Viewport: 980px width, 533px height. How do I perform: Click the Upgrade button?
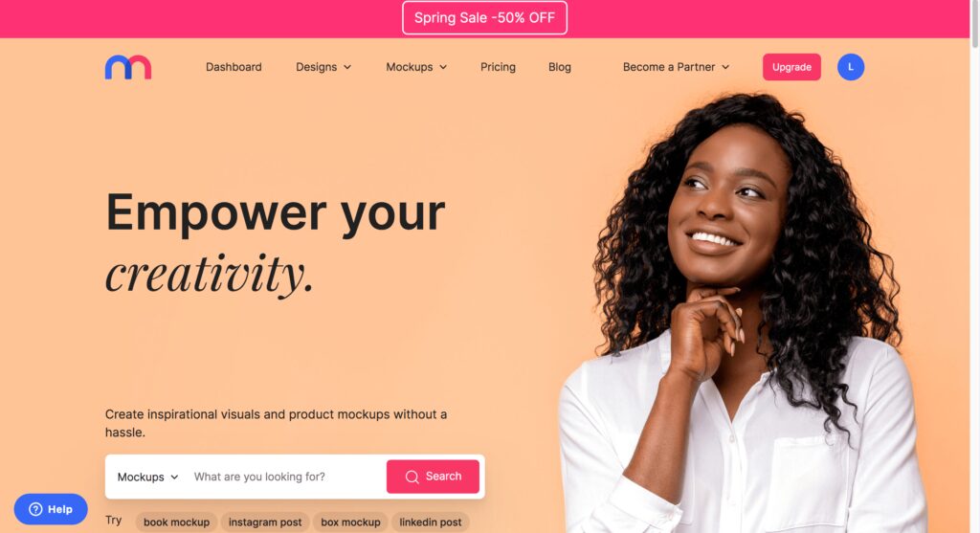tap(791, 67)
